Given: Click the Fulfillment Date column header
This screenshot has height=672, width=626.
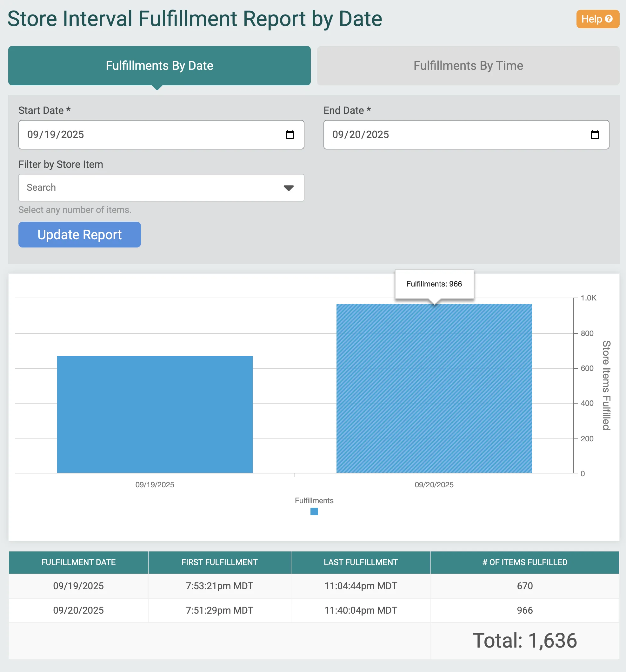Looking at the screenshot, I should pyautogui.click(x=78, y=562).
